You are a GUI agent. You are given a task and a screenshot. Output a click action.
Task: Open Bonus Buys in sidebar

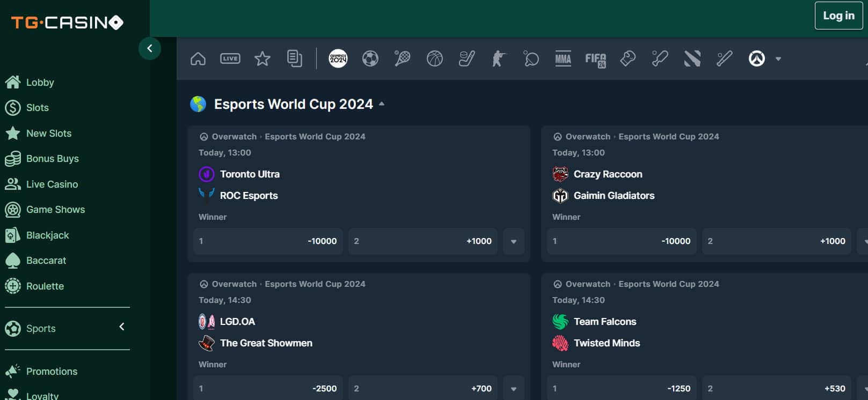53,159
